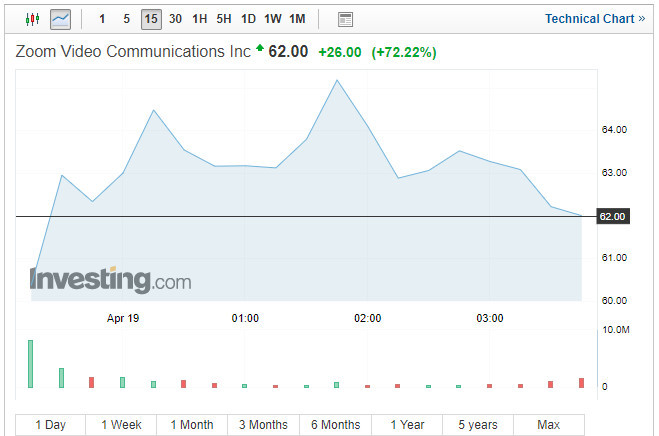This screenshot has height=436, width=659.
Task: Switch interval to 5H
Action: (x=224, y=19)
